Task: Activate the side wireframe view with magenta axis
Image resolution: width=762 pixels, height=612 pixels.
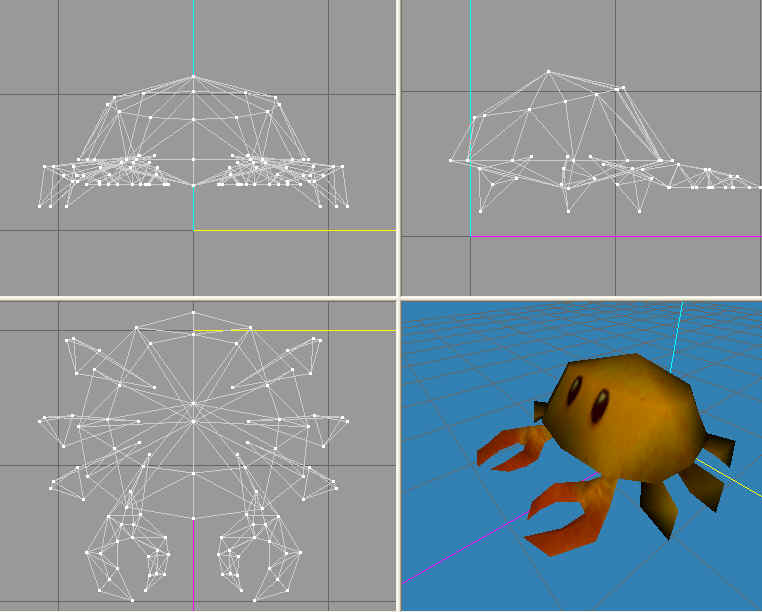Action: [582, 147]
